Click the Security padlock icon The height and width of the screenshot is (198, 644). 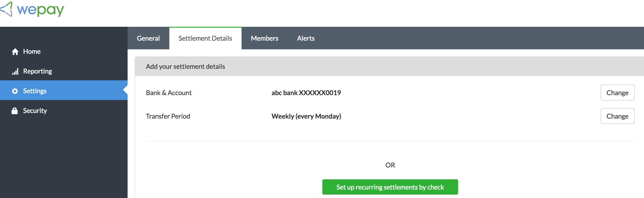pos(15,111)
